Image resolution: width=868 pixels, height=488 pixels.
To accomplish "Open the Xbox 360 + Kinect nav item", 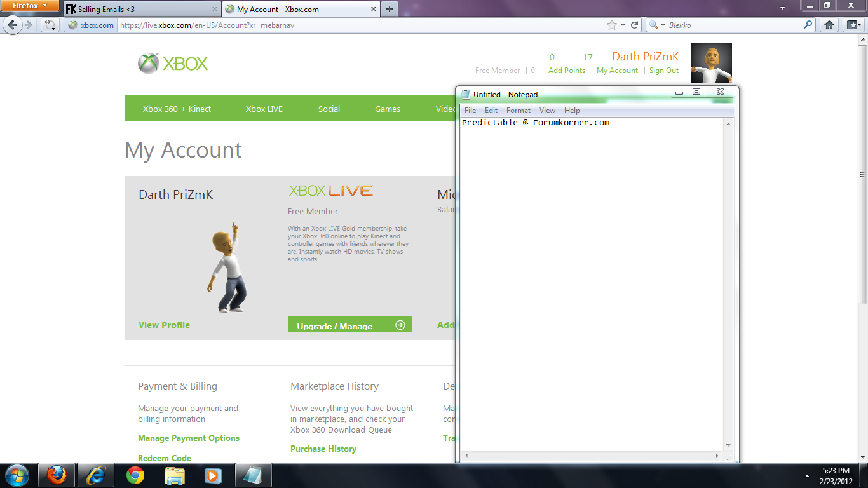I will point(177,109).
